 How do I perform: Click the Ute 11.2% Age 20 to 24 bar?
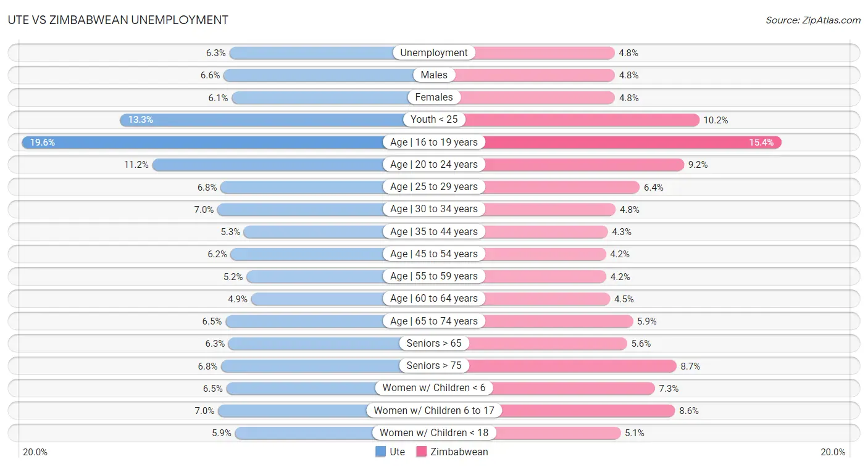(x=269, y=165)
